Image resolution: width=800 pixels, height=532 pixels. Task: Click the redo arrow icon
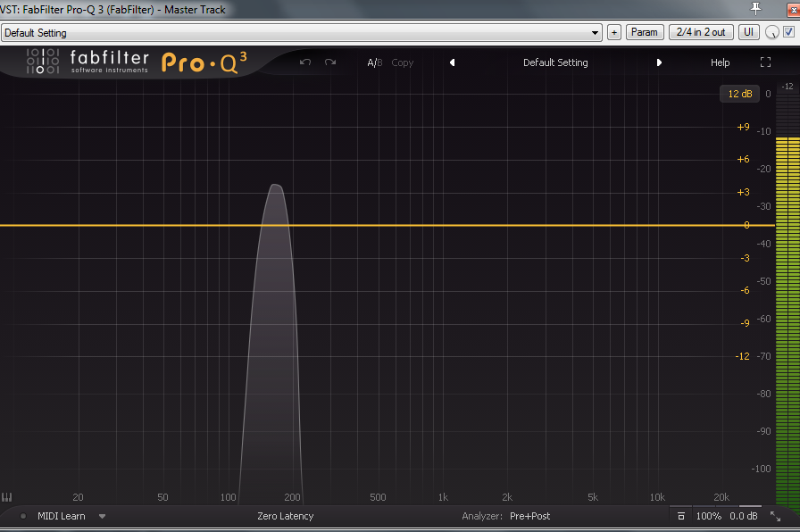[330, 62]
